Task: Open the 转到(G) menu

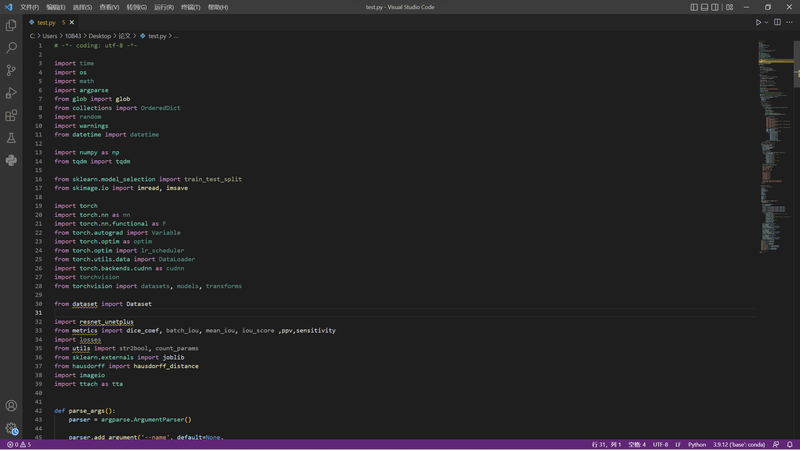Action: [x=136, y=7]
